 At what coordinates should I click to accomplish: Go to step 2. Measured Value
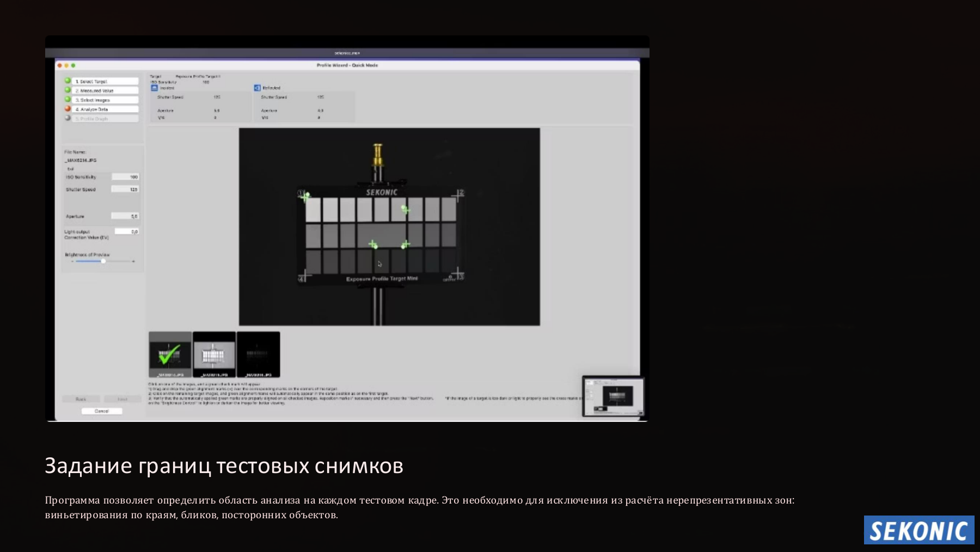(106, 90)
